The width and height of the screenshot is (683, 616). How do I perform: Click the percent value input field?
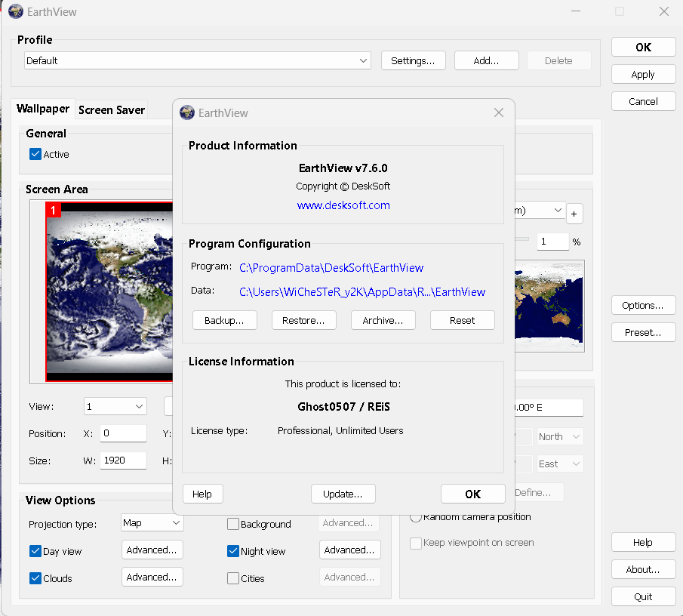pos(552,242)
